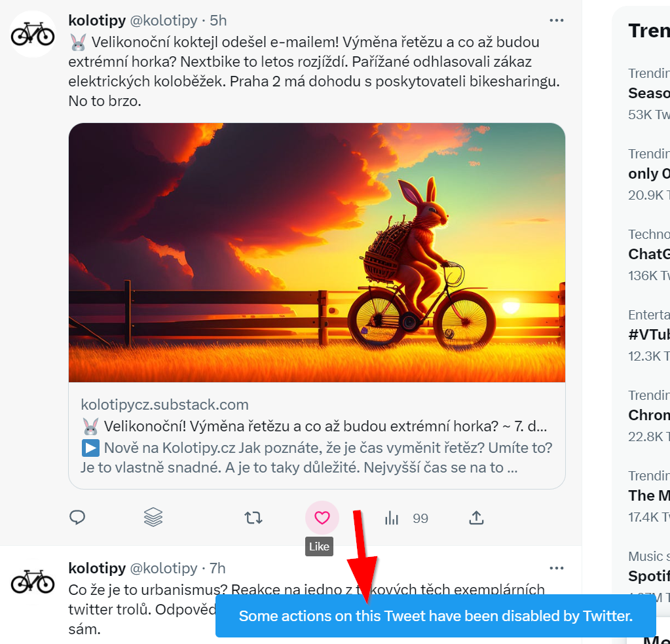Open the @kolotipy handle on the 7h tweet
670x644 pixels.
(164, 568)
